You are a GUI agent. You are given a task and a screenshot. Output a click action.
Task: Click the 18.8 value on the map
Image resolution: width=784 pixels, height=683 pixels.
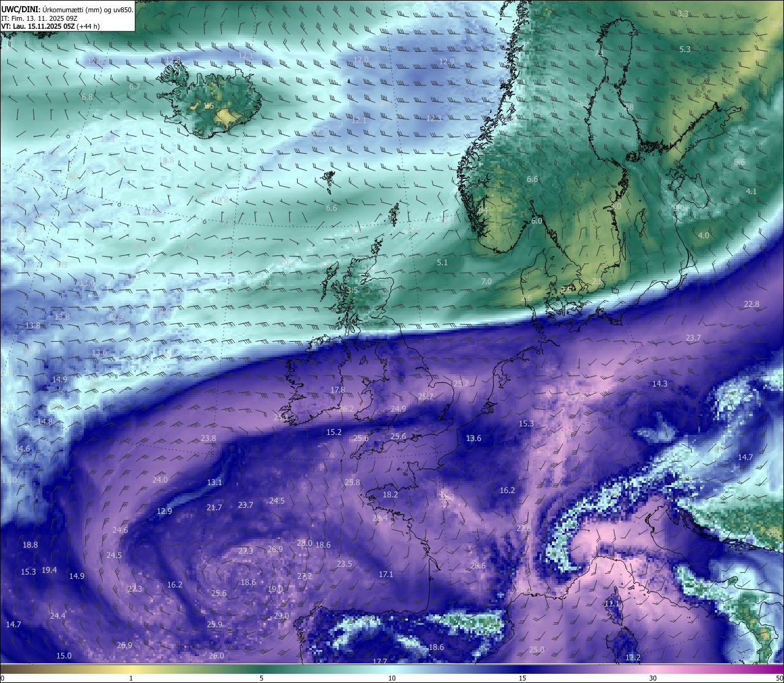30,545
